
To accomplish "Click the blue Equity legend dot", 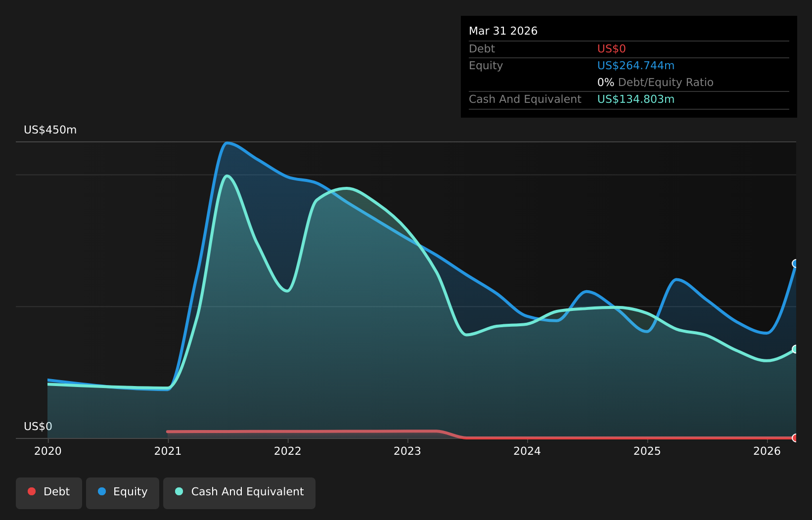I will click(102, 491).
